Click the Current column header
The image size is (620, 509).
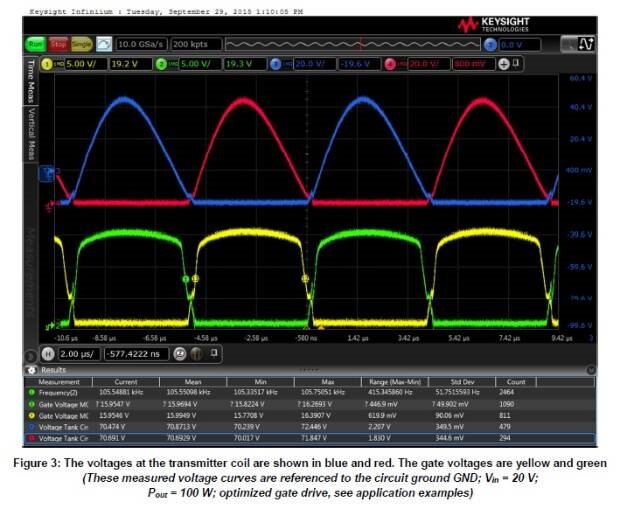point(126,382)
